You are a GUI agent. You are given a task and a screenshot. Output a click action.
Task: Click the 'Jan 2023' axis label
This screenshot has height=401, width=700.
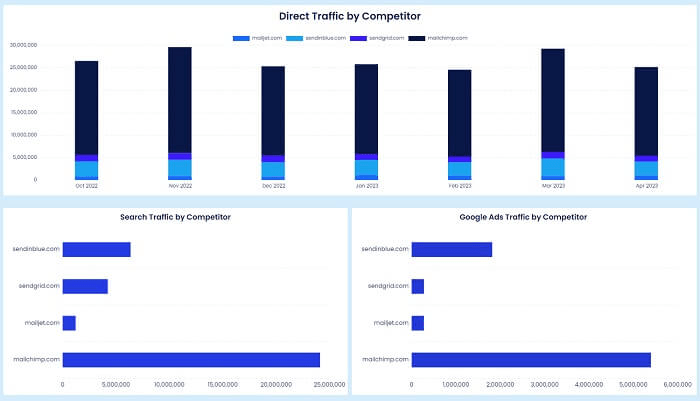(x=367, y=186)
